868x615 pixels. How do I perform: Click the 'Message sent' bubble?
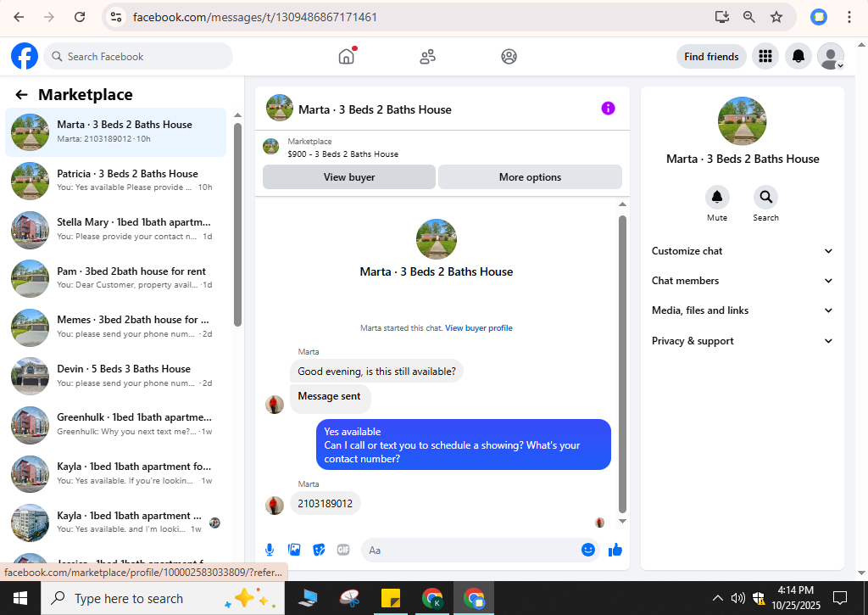point(330,399)
